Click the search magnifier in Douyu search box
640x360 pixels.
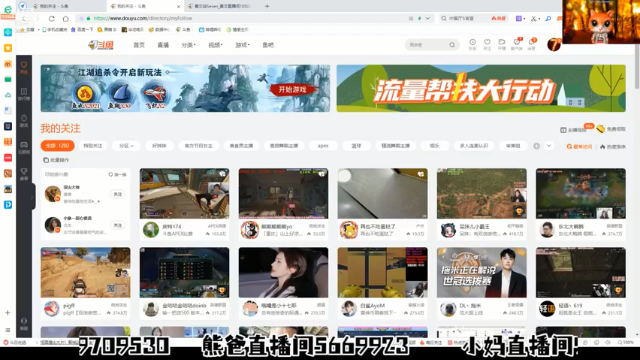(x=452, y=45)
